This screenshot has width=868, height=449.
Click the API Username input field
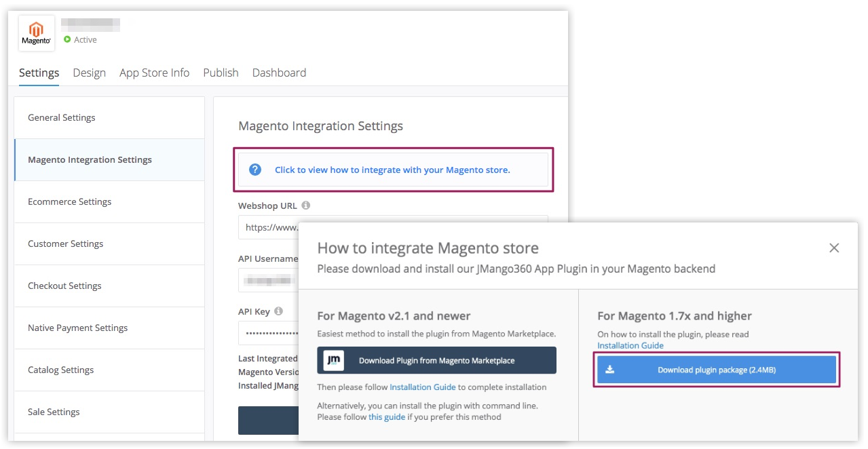tap(269, 280)
